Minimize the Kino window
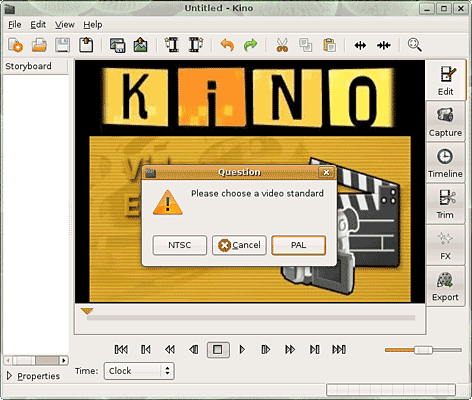 [x=427, y=8]
